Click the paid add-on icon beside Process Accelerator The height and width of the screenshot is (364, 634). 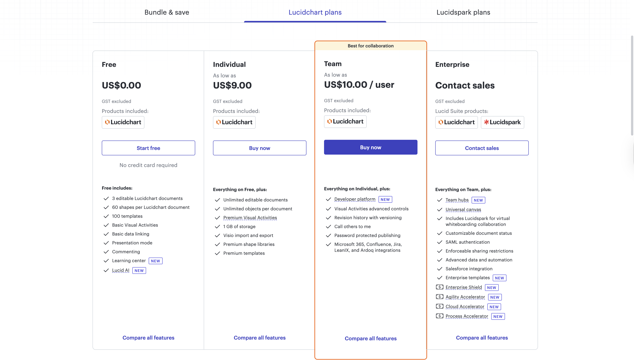[440, 316]
